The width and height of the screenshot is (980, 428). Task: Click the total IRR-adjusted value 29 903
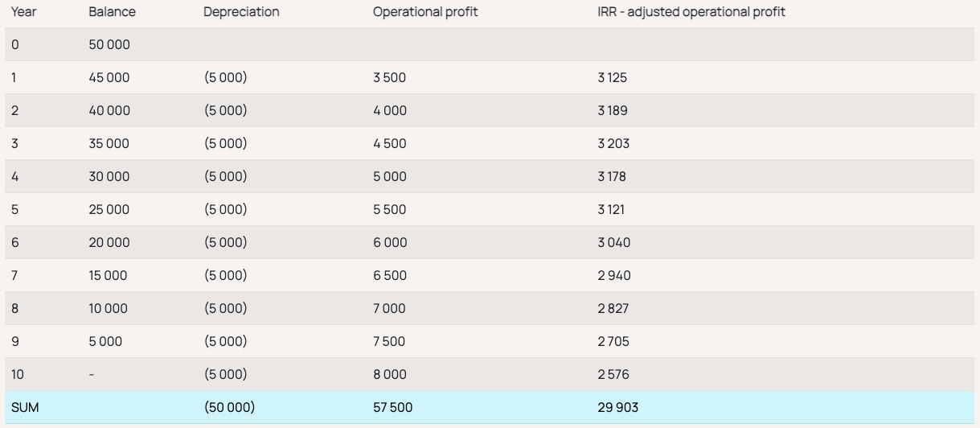(x=613, y=408)
